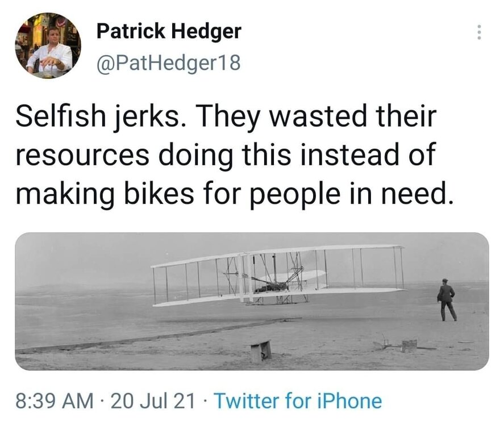Click the 8:39 AM timestamp
The height and width of the screenshot is (426, 504).
coord(55,401)
